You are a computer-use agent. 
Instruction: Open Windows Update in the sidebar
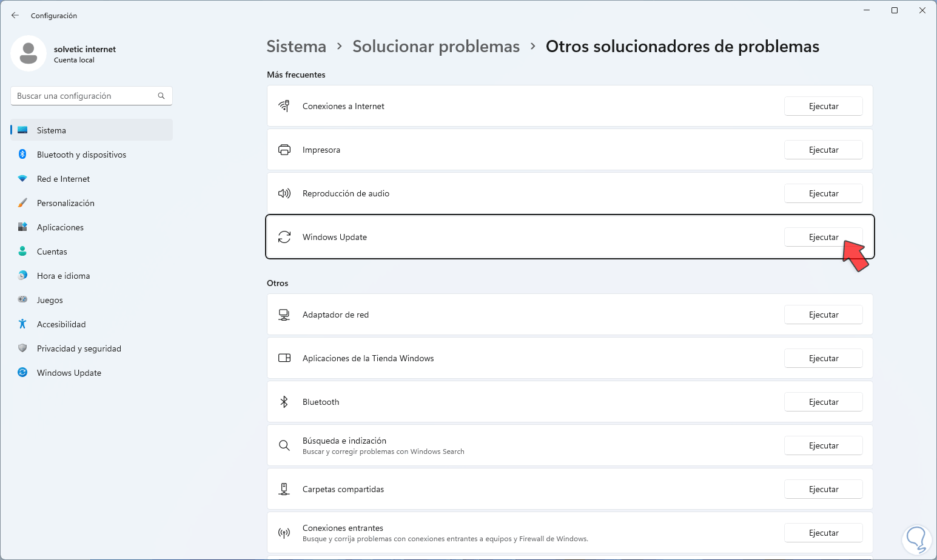69,373
